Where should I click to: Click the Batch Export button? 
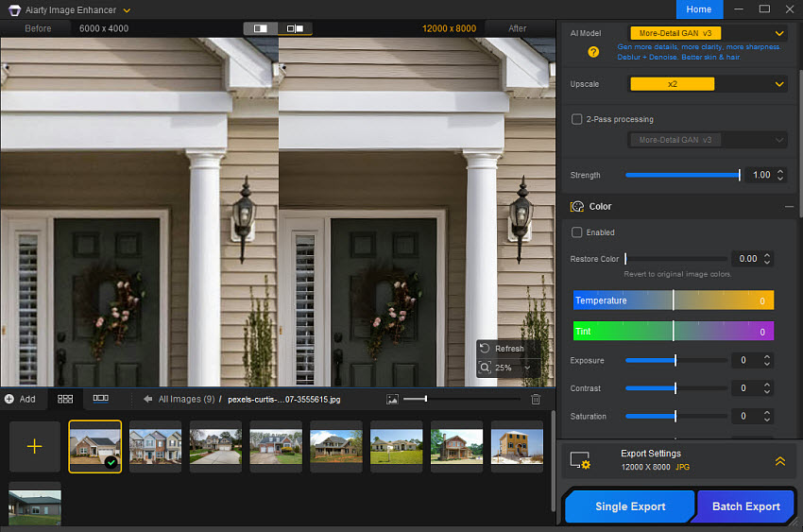[745, 506]
